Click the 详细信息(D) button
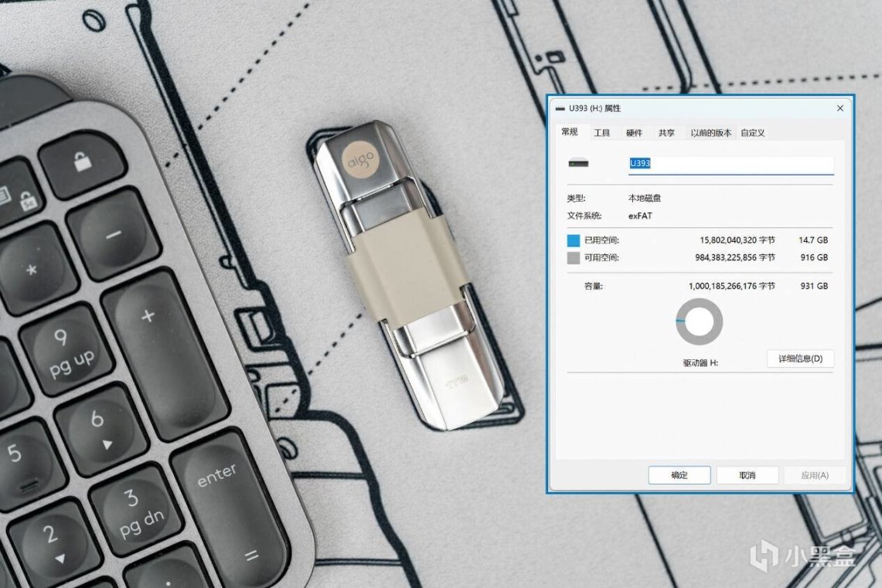The width and height of the screenshot is (882, 588). click(800, 359)
